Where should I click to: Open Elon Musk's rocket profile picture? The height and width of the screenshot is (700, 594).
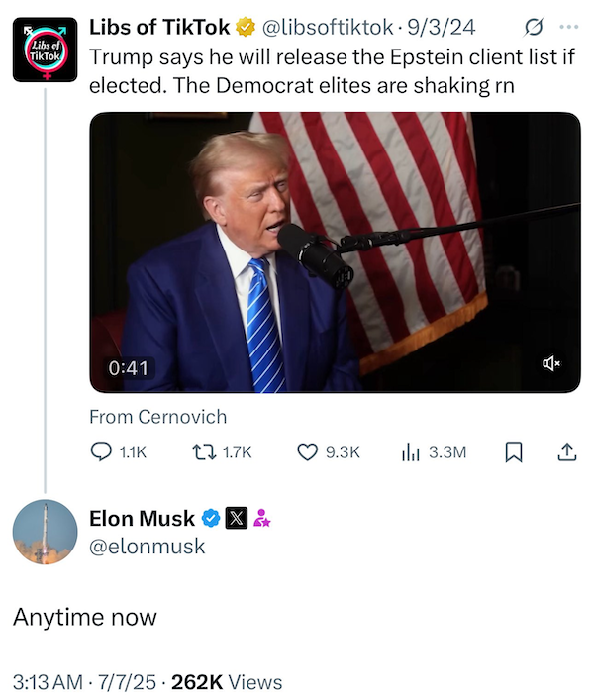click(x=46, y=532)
